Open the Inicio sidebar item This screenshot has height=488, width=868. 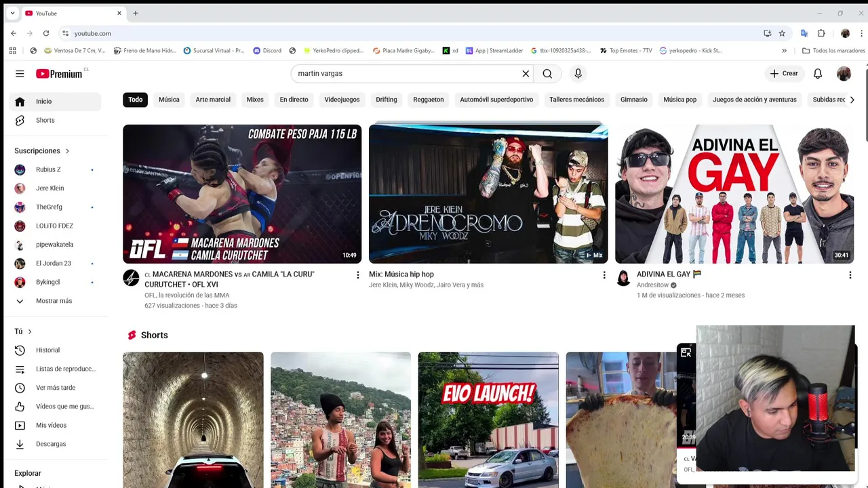[56, 102]
